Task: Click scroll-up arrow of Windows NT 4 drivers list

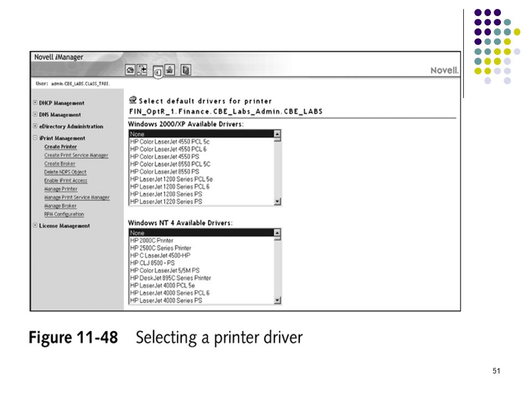Action: [277, 233]
